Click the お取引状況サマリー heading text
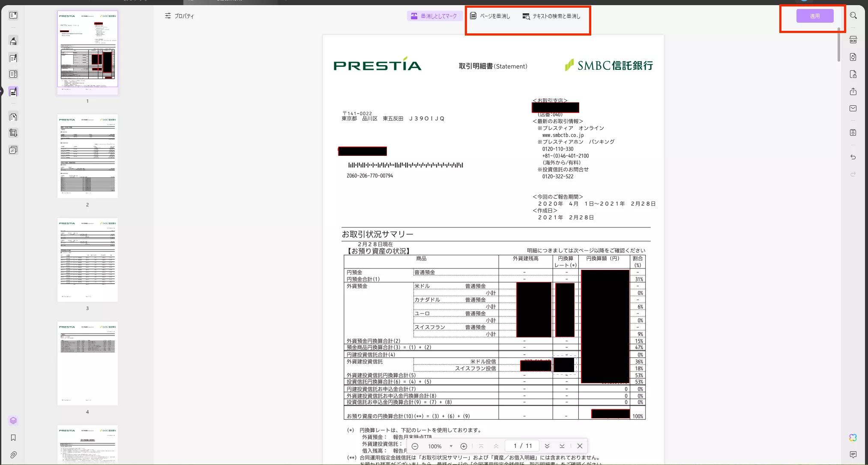The width and height of the screenshot is (868, 465). (x=377, y=234)
